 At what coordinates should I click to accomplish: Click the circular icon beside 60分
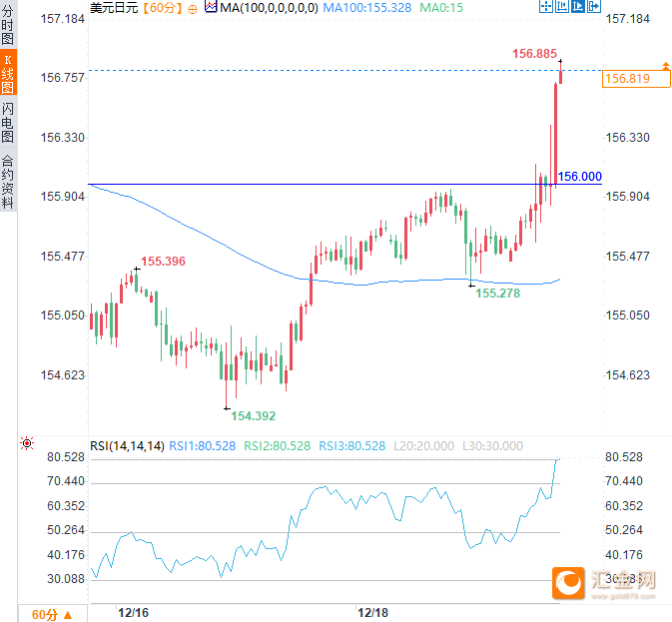pyautogui.click(x=192, y=7)
